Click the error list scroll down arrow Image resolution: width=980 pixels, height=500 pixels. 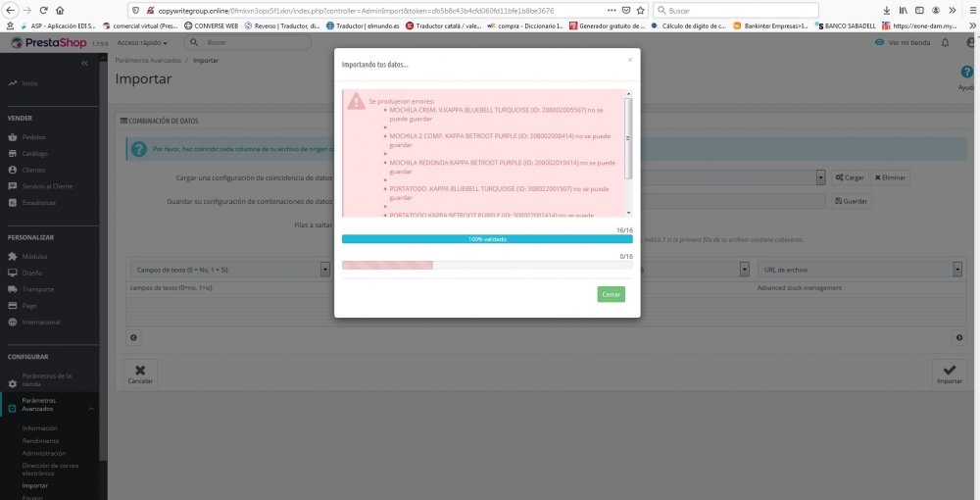[x=628, y=213]
